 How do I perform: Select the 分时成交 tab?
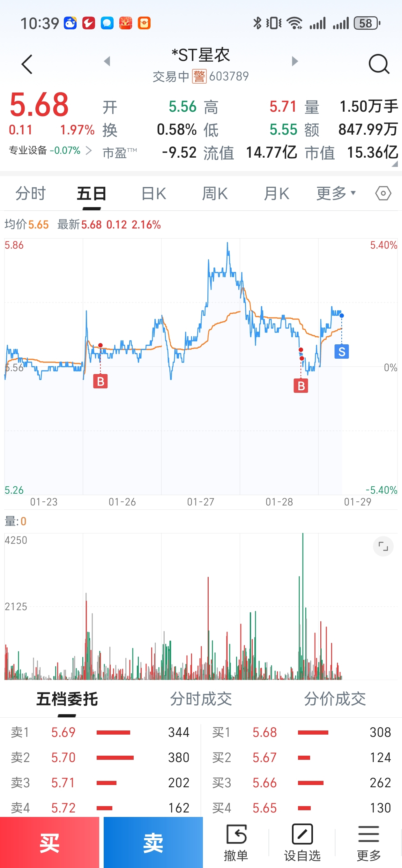[201, 699]
